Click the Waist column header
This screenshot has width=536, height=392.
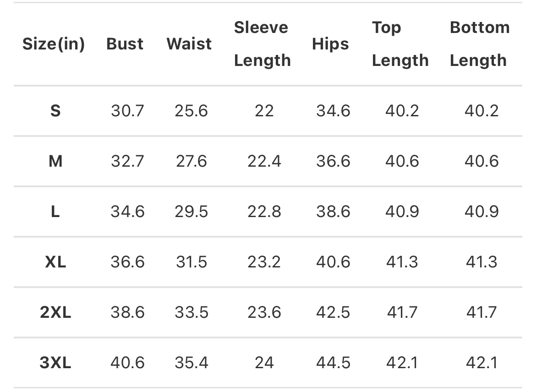tap(189, 44)
